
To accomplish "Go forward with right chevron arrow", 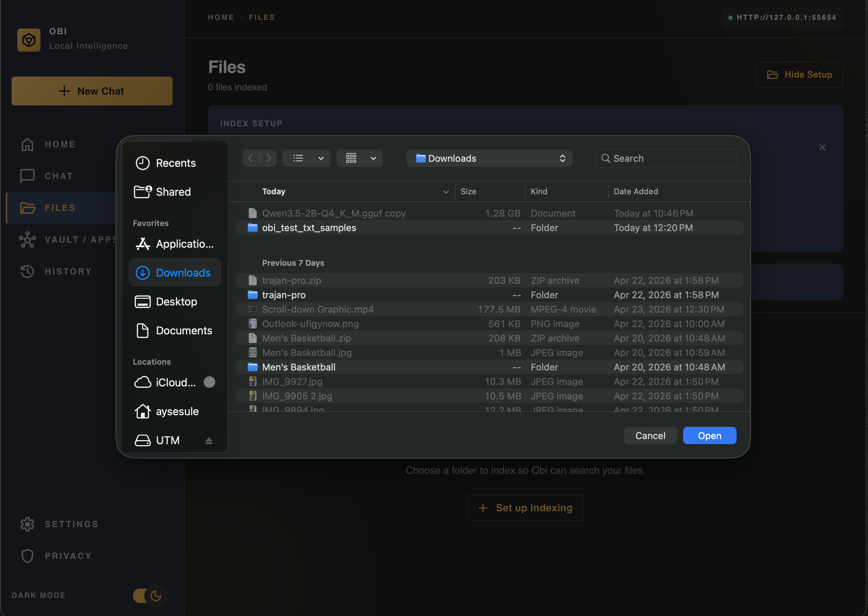I will 269,158.
